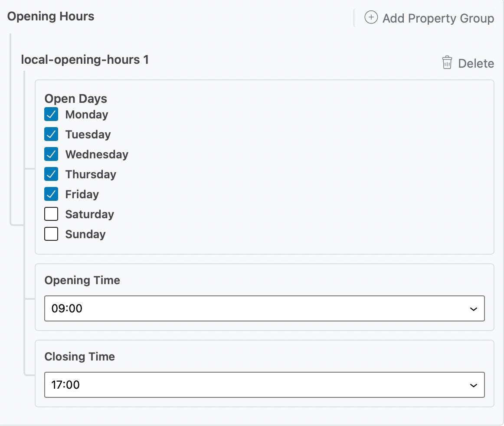
Task: Click the Sunday label text
Action: [x=85, y=234]
